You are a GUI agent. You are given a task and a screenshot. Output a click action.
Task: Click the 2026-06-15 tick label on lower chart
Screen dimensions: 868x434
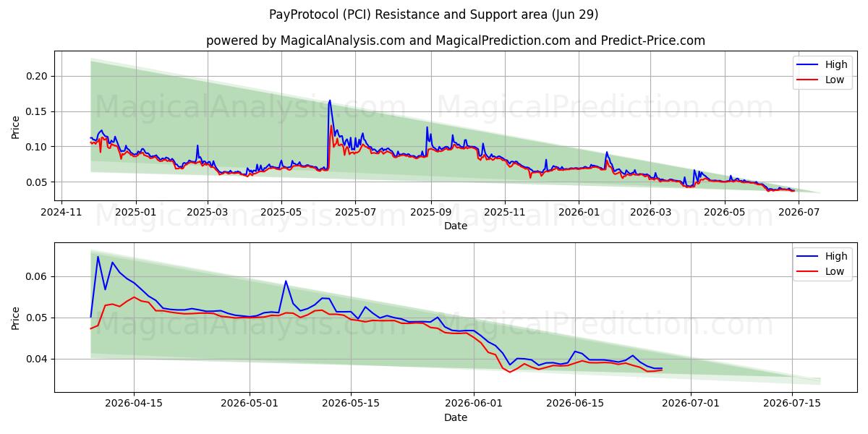pos(575,404)
